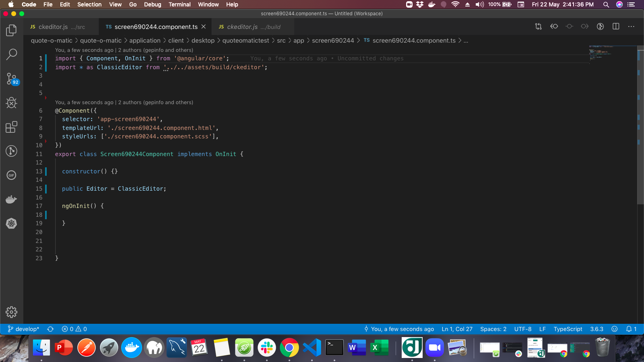This screenshot has height=362, width=644.
Task: Click desktop folder in breadcrumb path
Action: (x=203, y=41)
